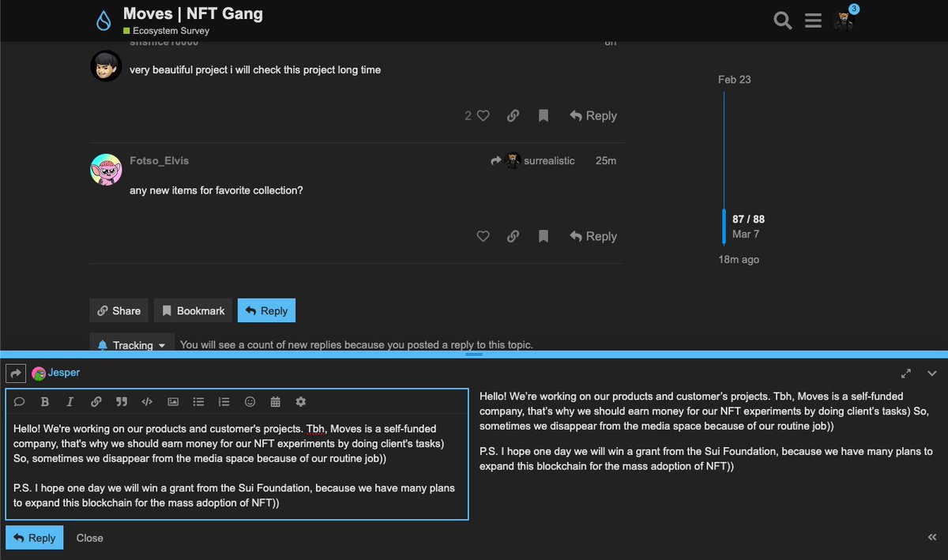Open Fotso_Elvis avatar
The height and width of the screenshot is (560, 948).
pos(106,170)
